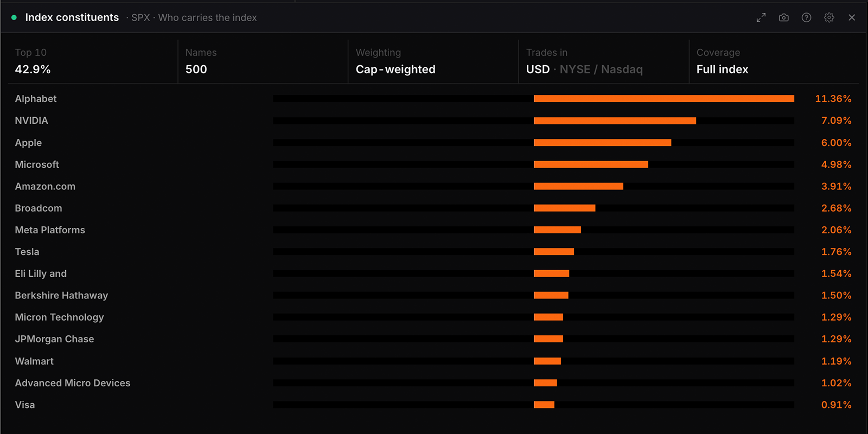This screenshot has height=434, width=868.
Task: Click Broadcom's orange weight bar
Action: tap(564, 208)
